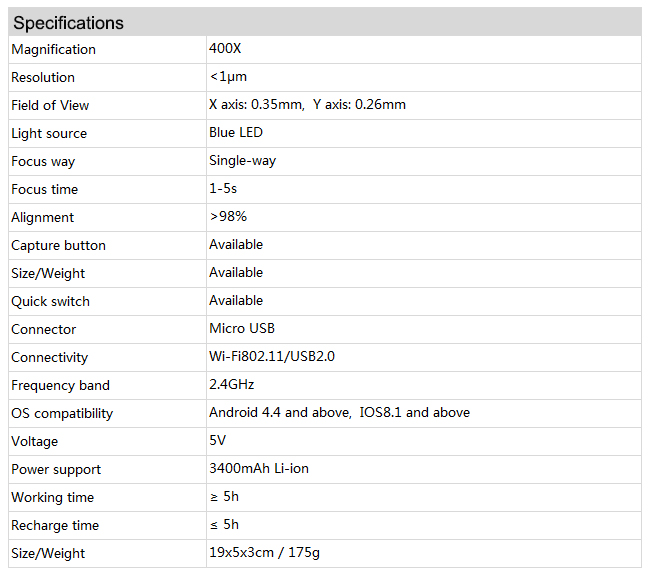The height and width of the screenshot is (577, 650).
Task: Click the Blue LED light source value
Action: 236,133
